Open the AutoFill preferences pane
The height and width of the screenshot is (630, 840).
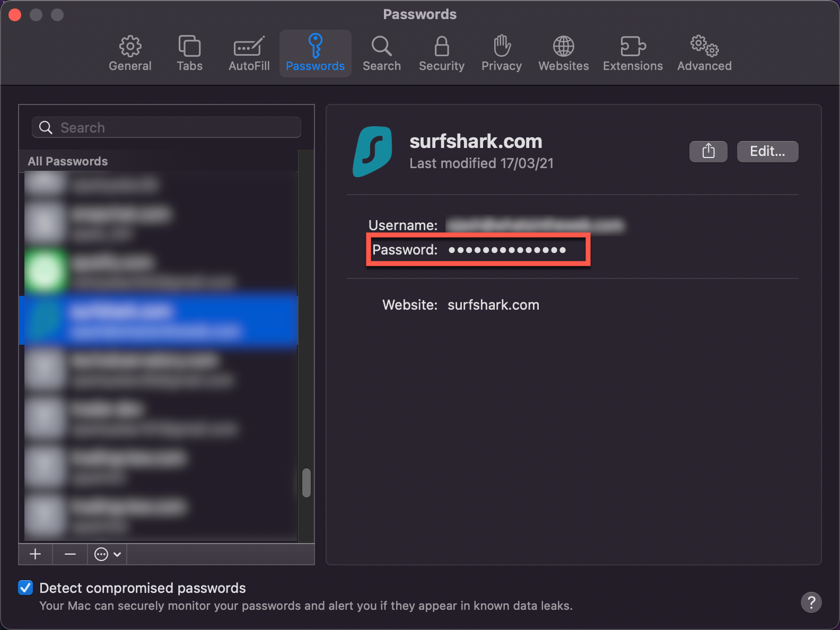pyautogui.click(x=249, y=54)
